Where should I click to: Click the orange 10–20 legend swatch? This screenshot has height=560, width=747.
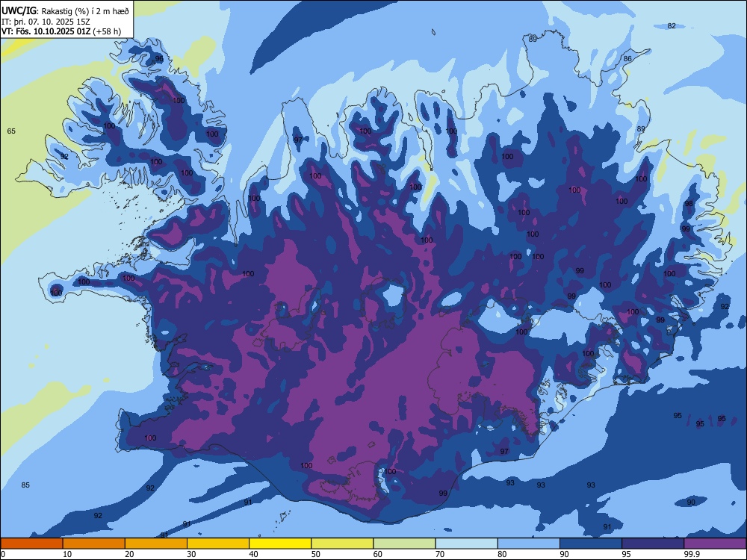94,544
